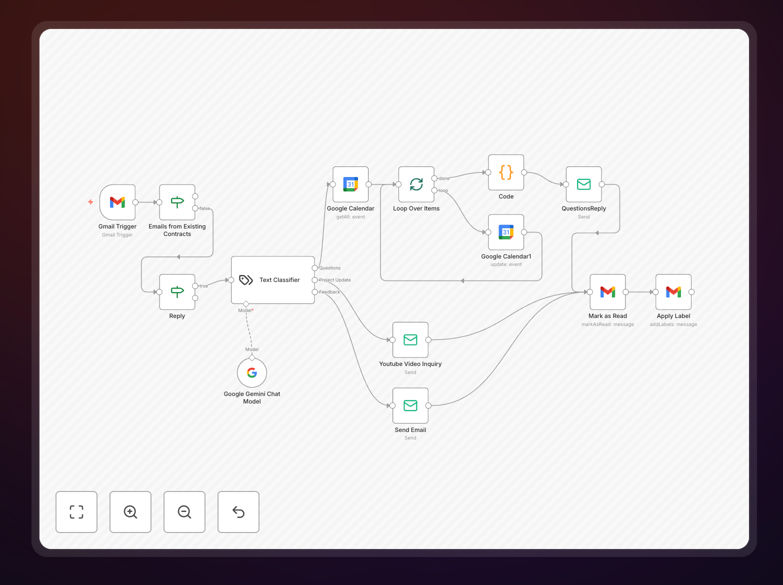Reset the canvas zoom

(x=238, y=512)
